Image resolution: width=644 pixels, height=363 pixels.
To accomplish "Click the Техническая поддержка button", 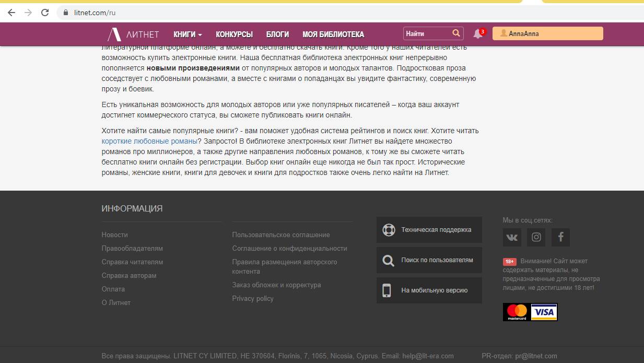I will click(429, 230).
